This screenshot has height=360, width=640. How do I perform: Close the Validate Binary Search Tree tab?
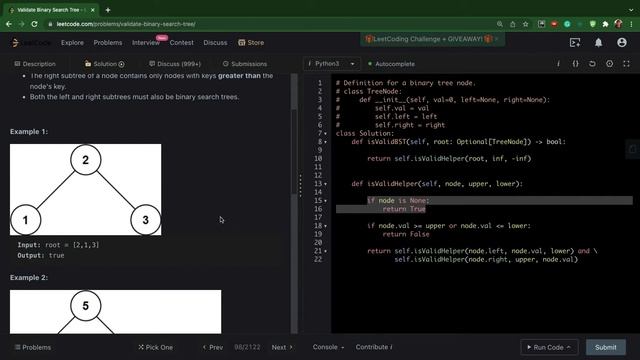pyautogui.click(x=93, y=10)
